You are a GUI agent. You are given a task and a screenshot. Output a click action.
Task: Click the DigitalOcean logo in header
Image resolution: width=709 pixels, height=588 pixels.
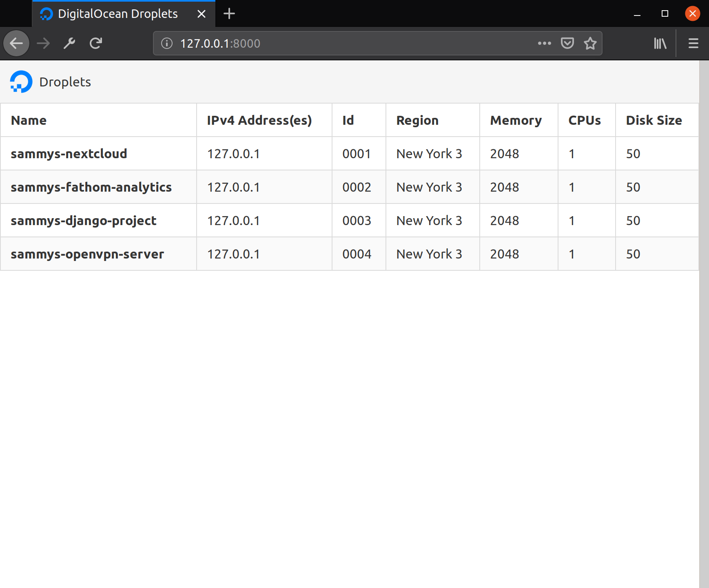click(21, 82)
